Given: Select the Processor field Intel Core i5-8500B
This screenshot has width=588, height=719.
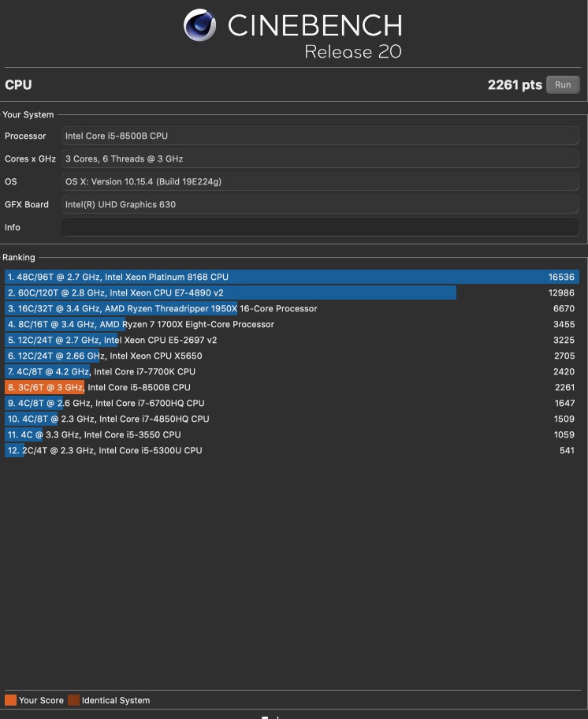Looking at the screenshot, I should 320,136.
